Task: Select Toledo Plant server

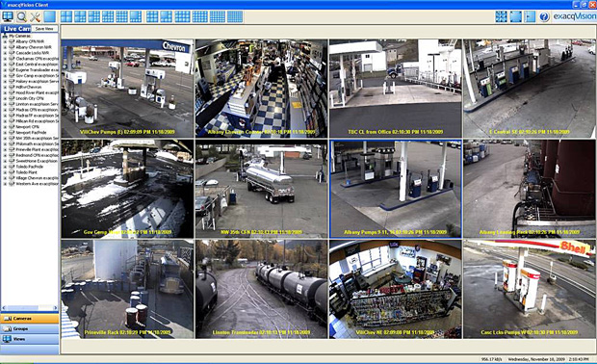Action: [x=26, y=172]
